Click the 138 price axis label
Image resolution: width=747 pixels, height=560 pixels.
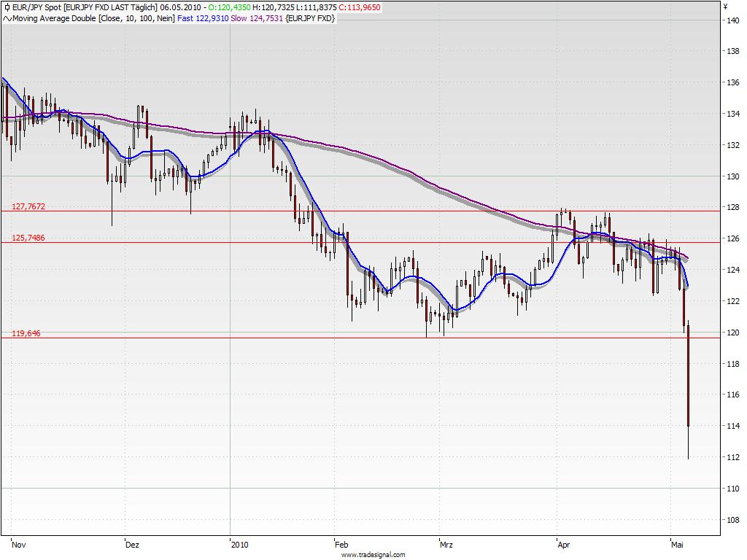tap(733, 52)
